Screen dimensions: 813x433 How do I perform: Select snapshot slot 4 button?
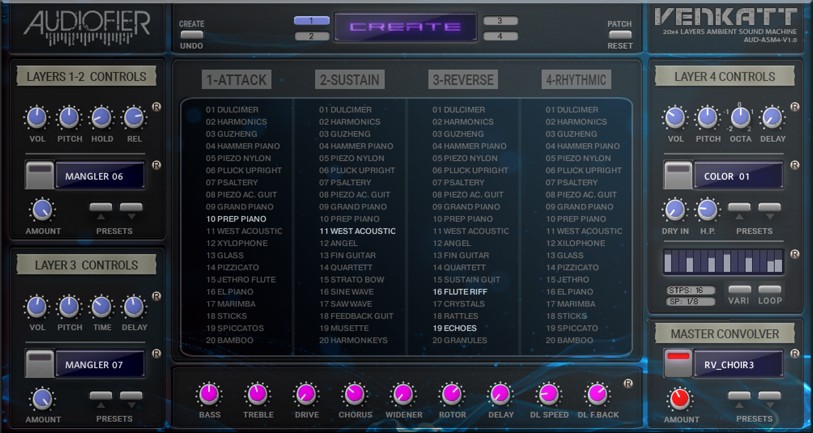point(500,36)
